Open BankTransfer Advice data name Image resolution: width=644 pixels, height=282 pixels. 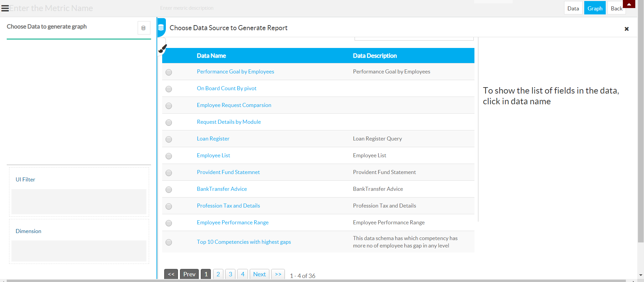(x=222, y=189)
